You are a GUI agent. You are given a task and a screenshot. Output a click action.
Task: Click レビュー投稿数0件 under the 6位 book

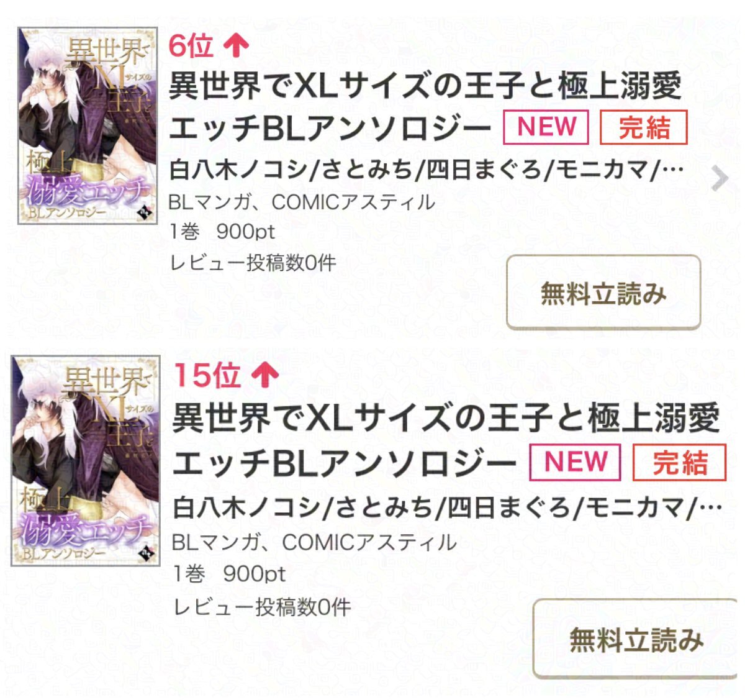[x=253, y=262]
